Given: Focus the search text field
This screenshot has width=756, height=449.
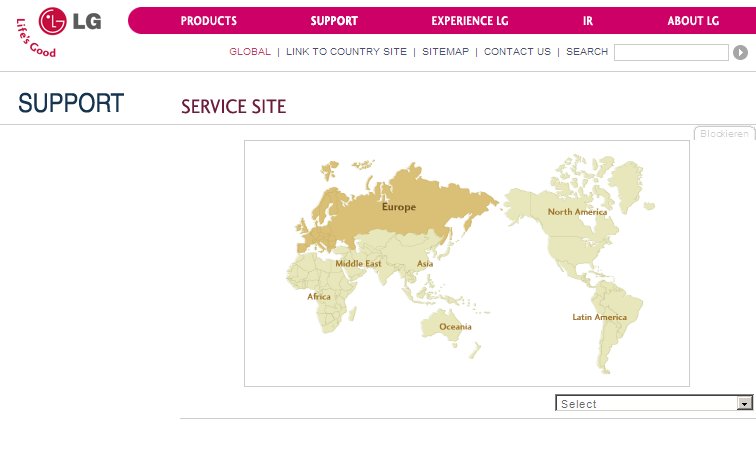Looking at the screenshot, I should click(670, 53).
